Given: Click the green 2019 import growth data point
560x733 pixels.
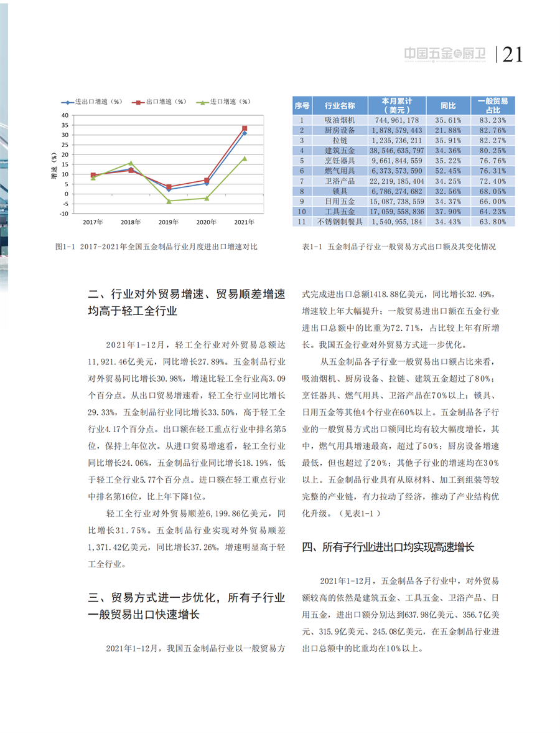Looking at the screenshot, I should (169, 201).
